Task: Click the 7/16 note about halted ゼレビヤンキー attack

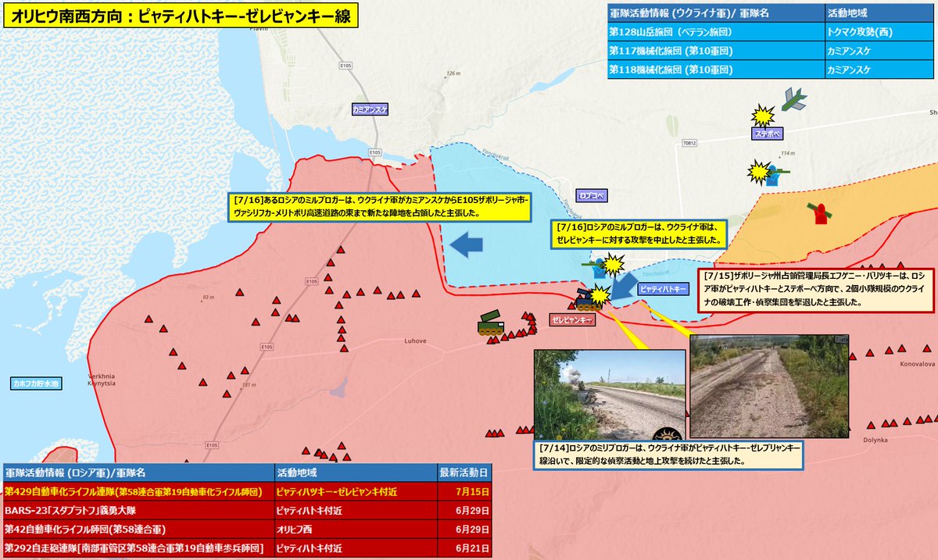Action: [639, 233]
